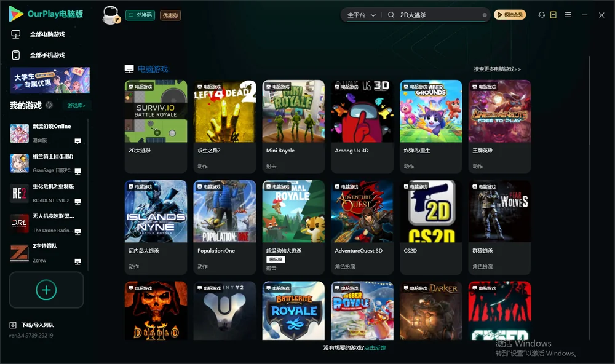This screenshot has width=615, height=364.
Task: Click the 2D大逃杀 search input field
Action: point(439,15)
